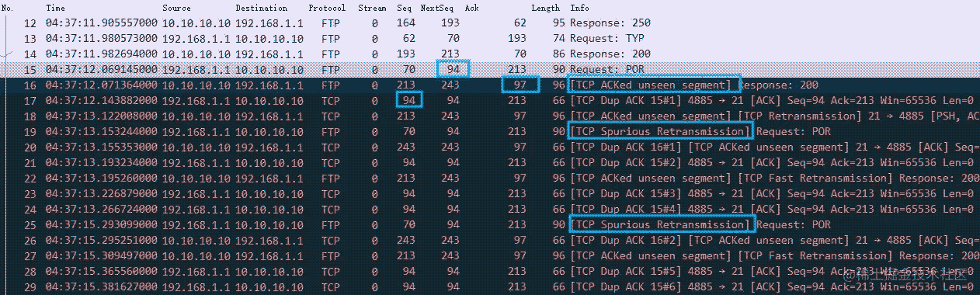Click the 'Response: 200' info of packet 14
The image size is (980, 295).
click(610, 54)
